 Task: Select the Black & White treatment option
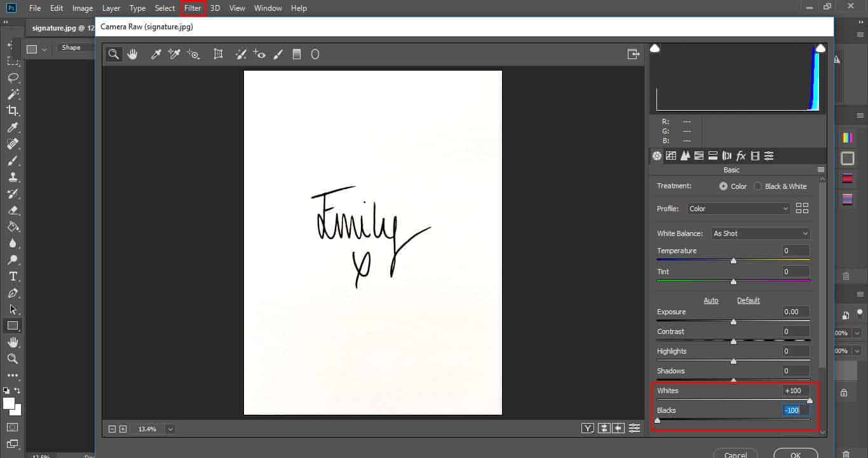tap(757, 186)
